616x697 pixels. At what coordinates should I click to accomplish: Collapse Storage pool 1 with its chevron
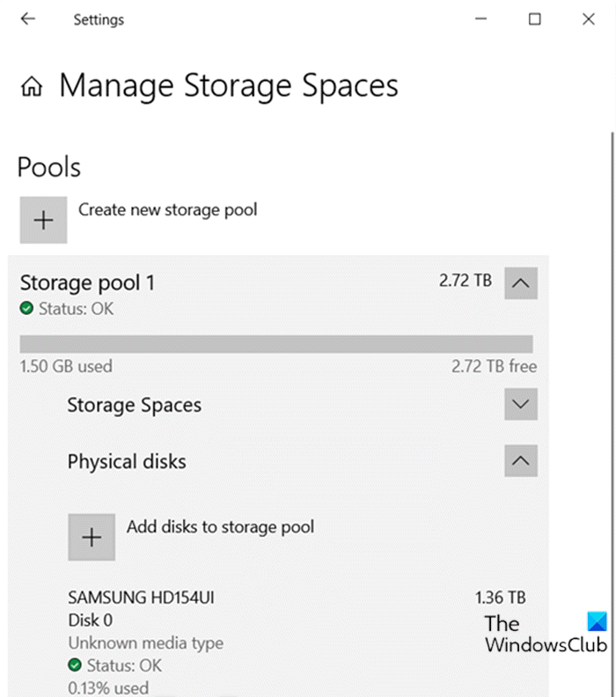click(521, 283)
